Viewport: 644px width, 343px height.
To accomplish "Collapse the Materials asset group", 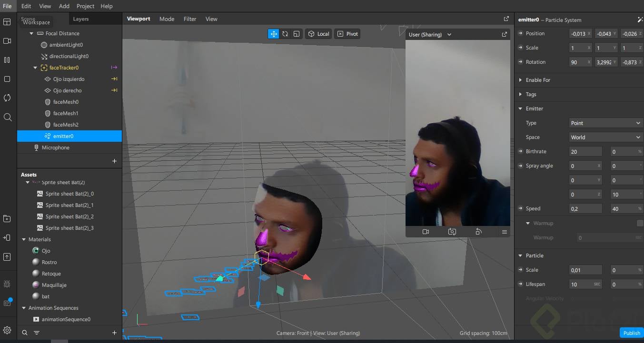I will (24, 239).
